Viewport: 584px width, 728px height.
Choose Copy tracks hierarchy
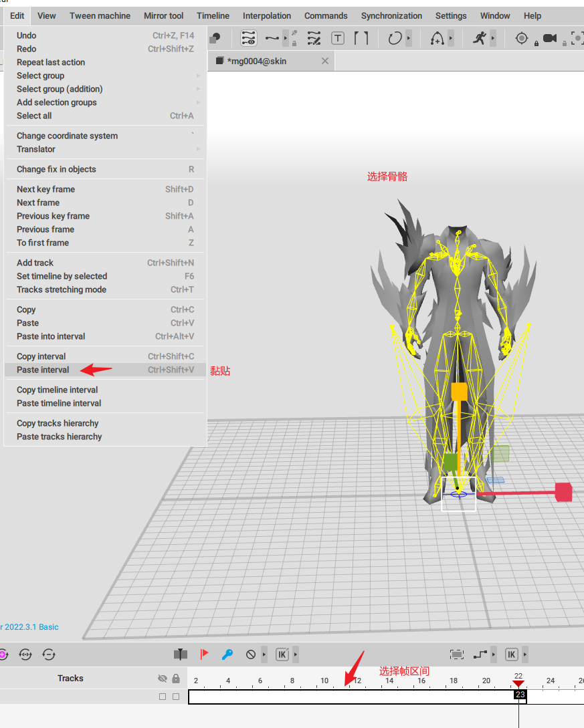click(105, 423)
